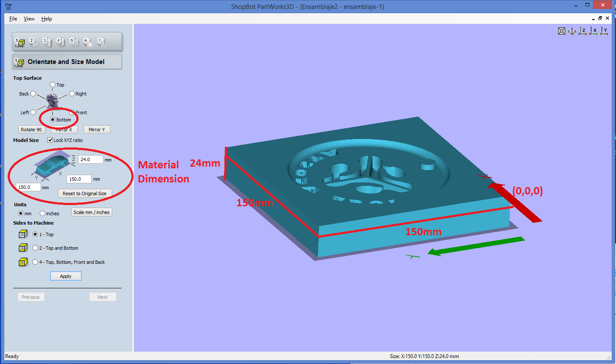Click Rotate 90 button
The width and height of the screenshot is (616, 364).
click(32, 130)
